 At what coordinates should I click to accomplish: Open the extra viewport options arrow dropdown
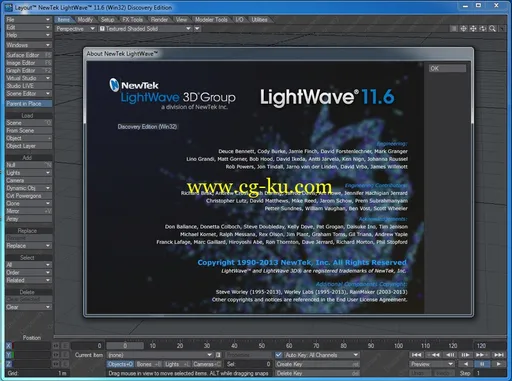197,29
